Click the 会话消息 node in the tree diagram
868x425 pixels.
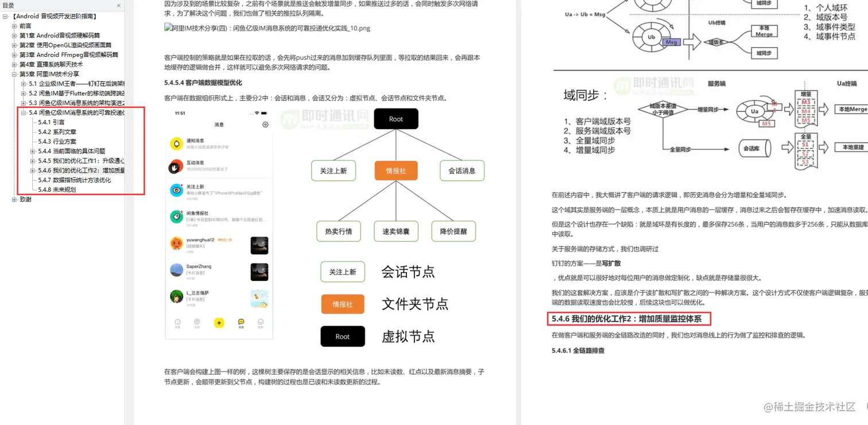pyautogui.click(x=462, y=171)
